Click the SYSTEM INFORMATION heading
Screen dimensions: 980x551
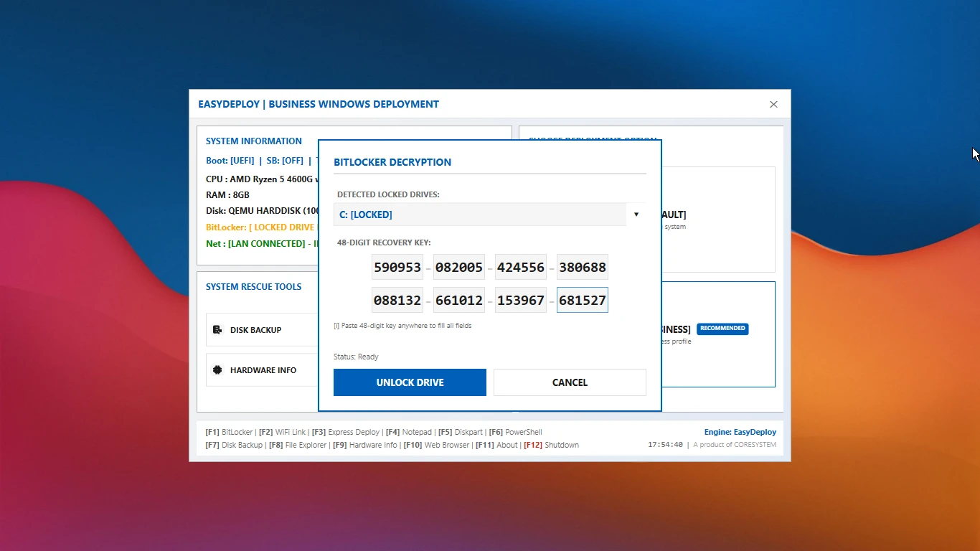pyautogui.click(x=254, y=141)
